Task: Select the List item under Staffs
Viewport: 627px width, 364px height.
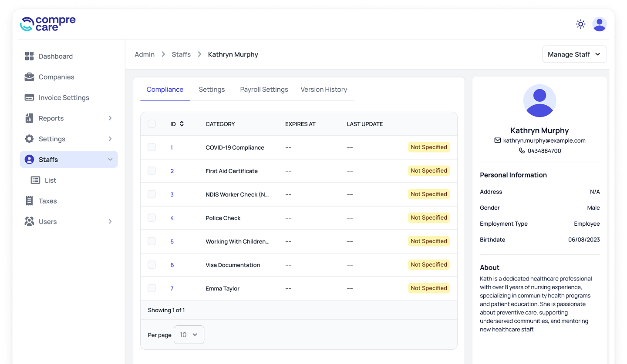Action: coord(50,180)
